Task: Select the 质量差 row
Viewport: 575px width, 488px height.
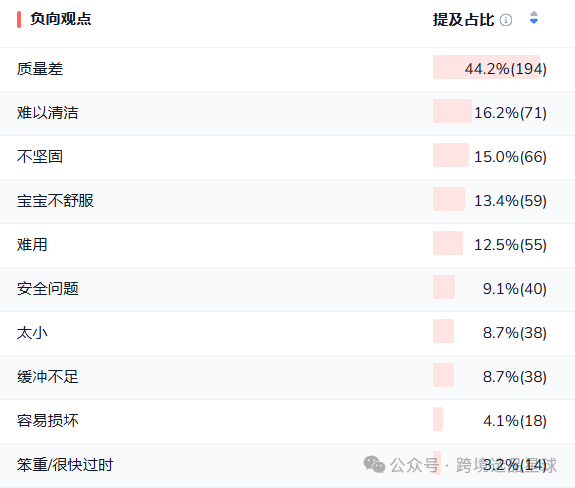Action: (288, 69)
